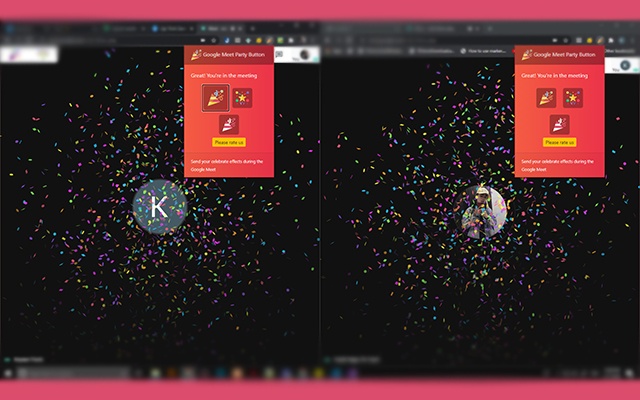The height and width of the screenshot is (400, 640).
Task: Launch the party popper effect in left window popup
Action: pos(216,98)
